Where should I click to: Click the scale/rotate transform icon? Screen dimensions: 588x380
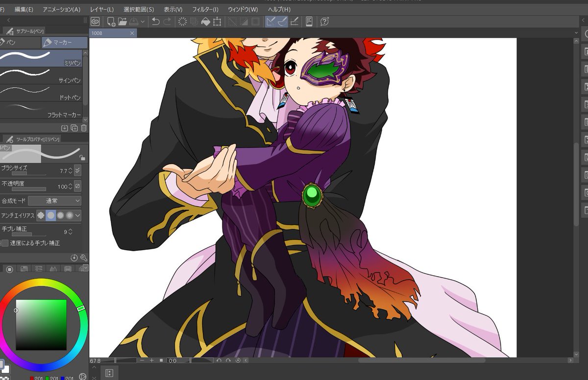(218, 22)
